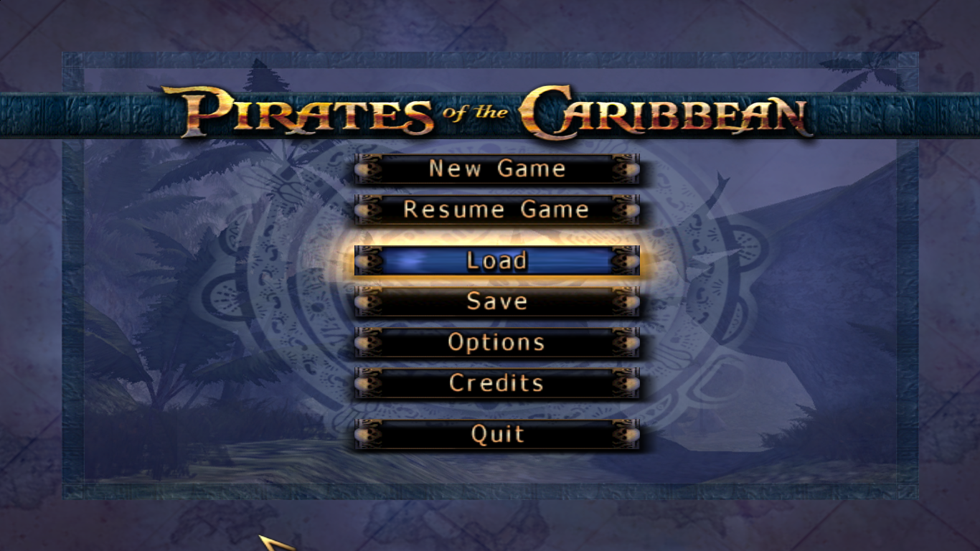Open the Options menu
Screen dimensions: 980x551
click(496, 342)
